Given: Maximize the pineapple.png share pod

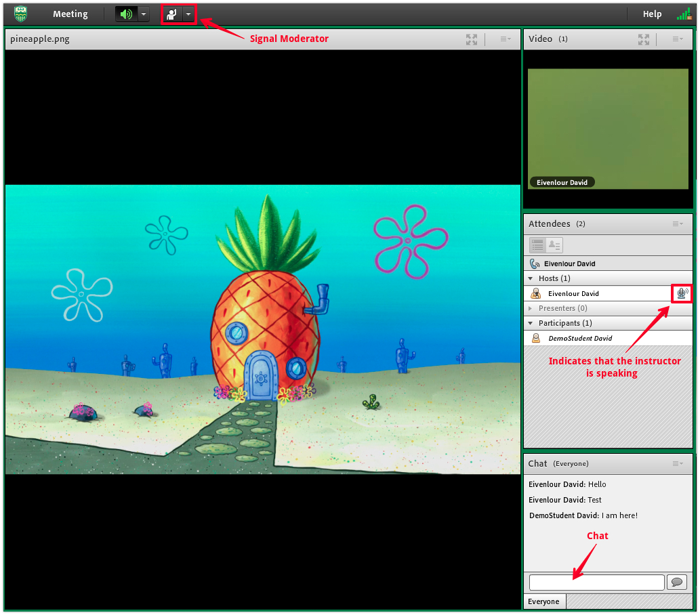Looking at the screenshot, I should [472, 39].
